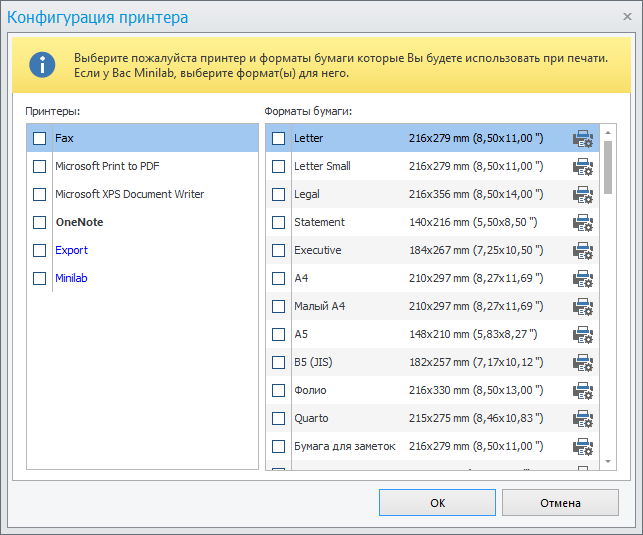643x535 pixels.
Task: Toggle the Letter Small format checkbox
Action: pyautogui.click(x=279, y=166)
